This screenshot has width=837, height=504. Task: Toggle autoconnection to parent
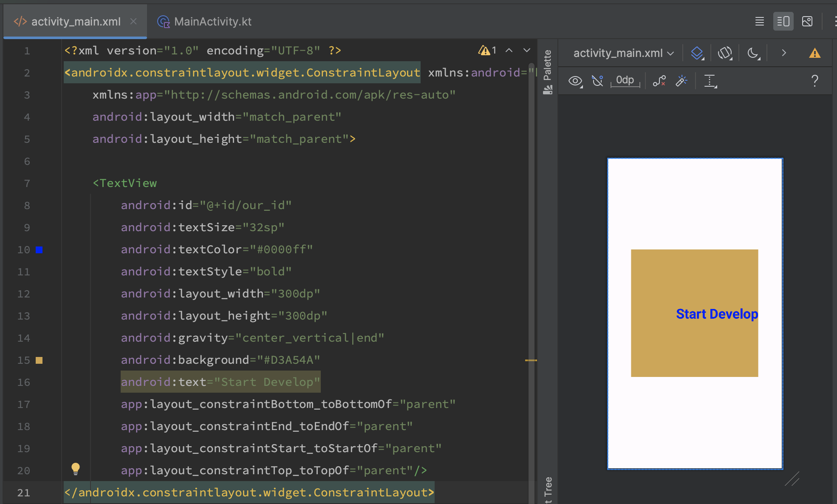(598, 81)
